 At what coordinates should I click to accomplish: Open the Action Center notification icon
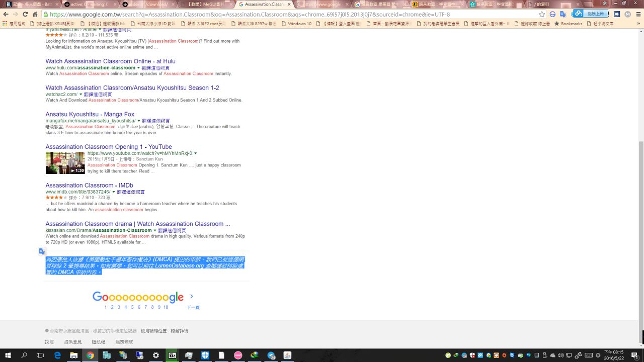636,355
